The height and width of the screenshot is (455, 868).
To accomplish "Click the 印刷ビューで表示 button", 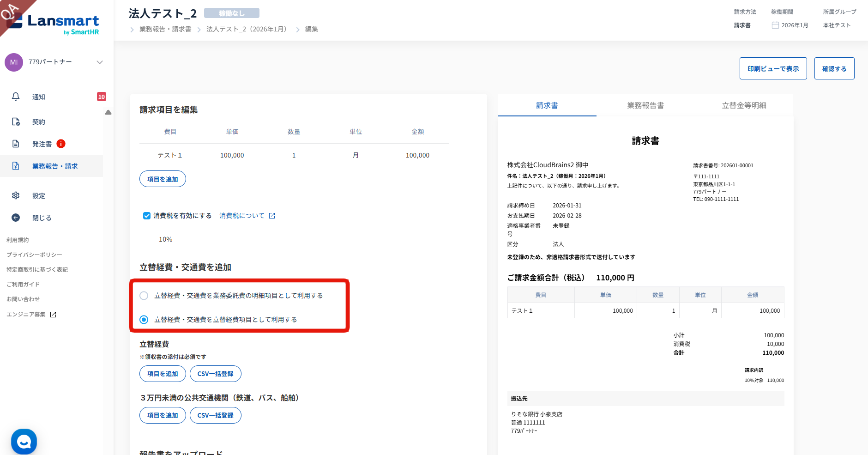I will click(773, 68).
